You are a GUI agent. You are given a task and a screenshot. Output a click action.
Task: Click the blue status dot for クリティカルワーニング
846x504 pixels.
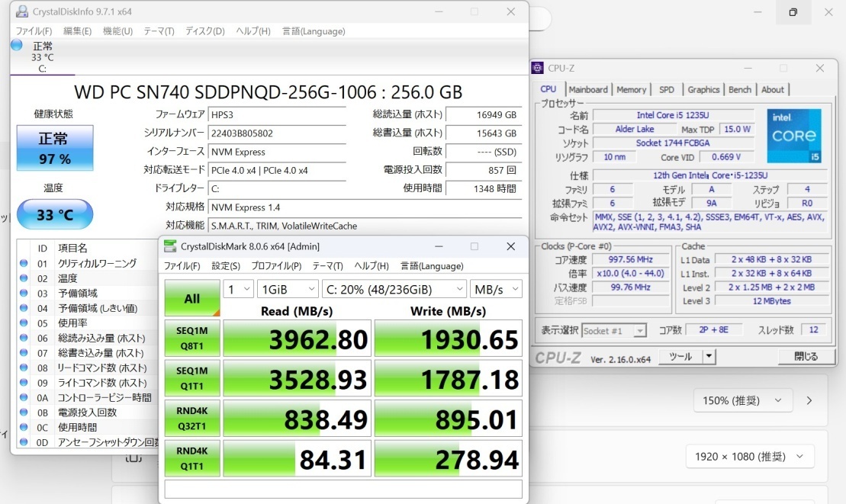24,264
